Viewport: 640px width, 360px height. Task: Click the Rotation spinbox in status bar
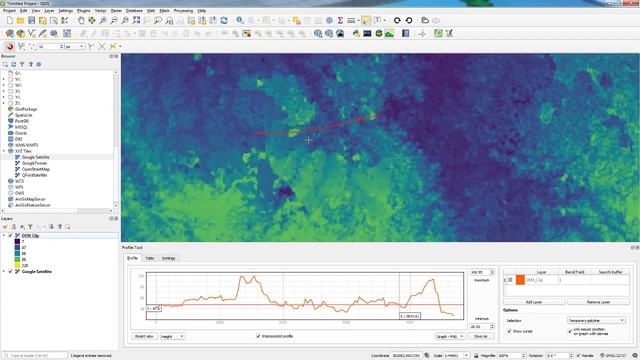[559, 356]
